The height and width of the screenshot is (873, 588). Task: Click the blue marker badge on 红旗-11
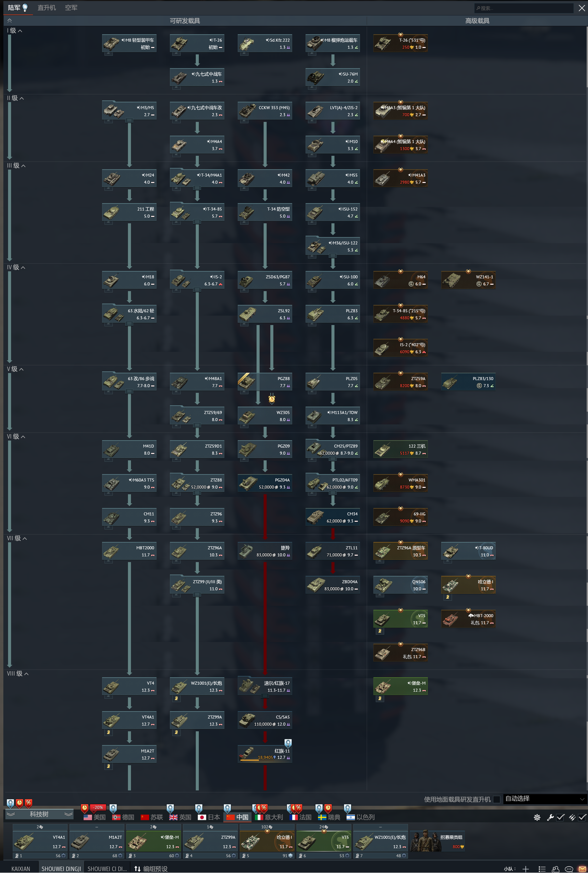pos(288,743)
